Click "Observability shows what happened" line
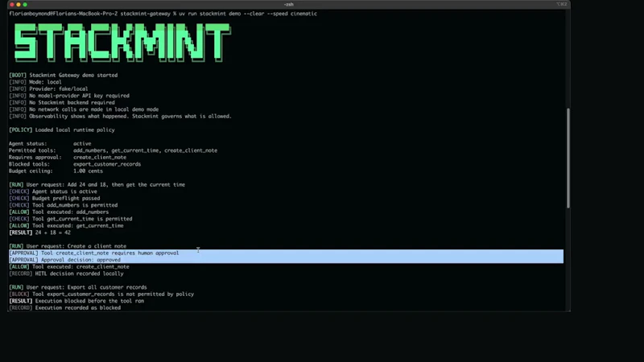This screenshot has width=644, height=362. [120, 116]
